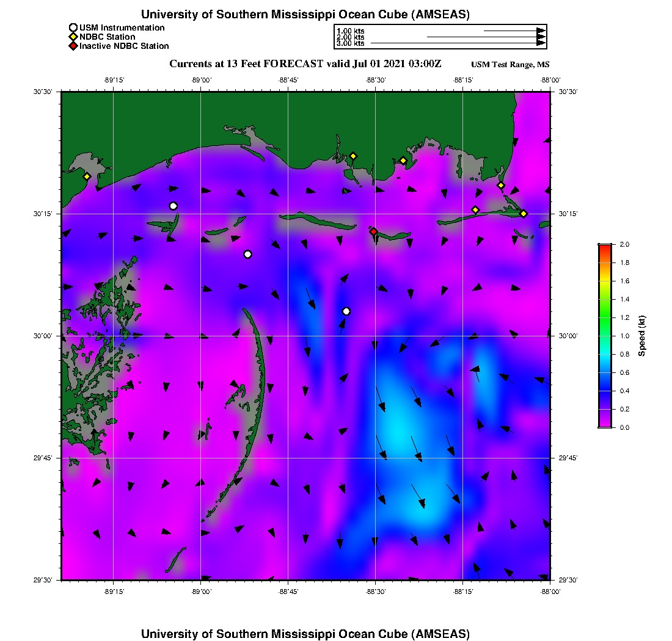Click the 3.00 kts arrow scale label

click(x=350, y=43)
